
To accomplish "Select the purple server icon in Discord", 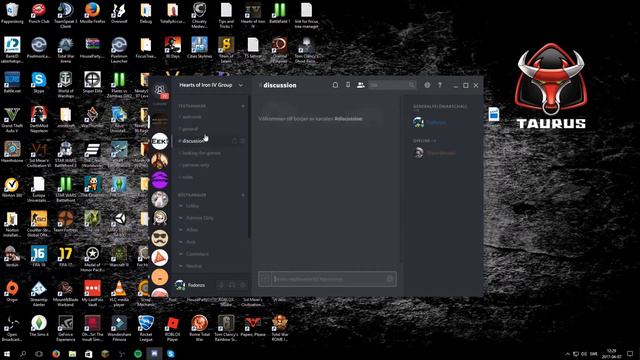I will click(x=160, y=180).
